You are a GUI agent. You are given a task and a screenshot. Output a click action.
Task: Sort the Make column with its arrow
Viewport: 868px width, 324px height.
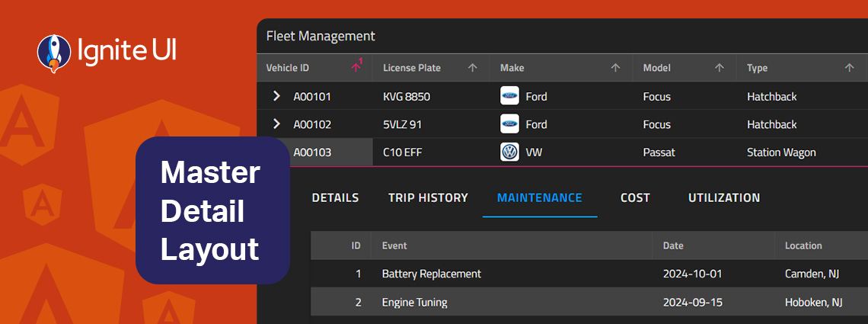(x=615, y=68)
